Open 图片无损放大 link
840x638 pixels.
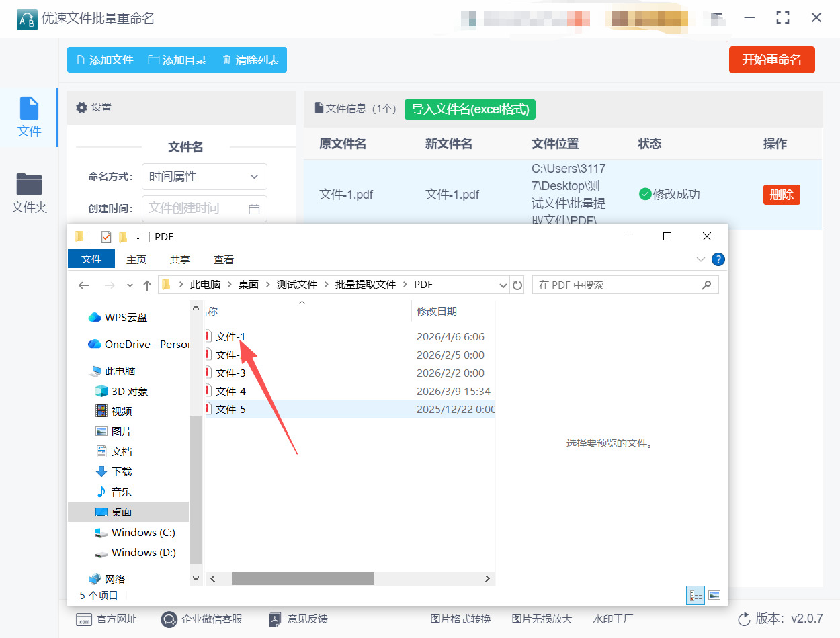542,619
